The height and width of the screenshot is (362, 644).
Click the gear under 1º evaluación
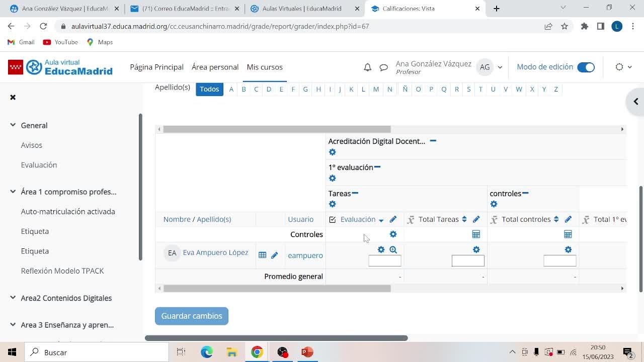point(332,178)
